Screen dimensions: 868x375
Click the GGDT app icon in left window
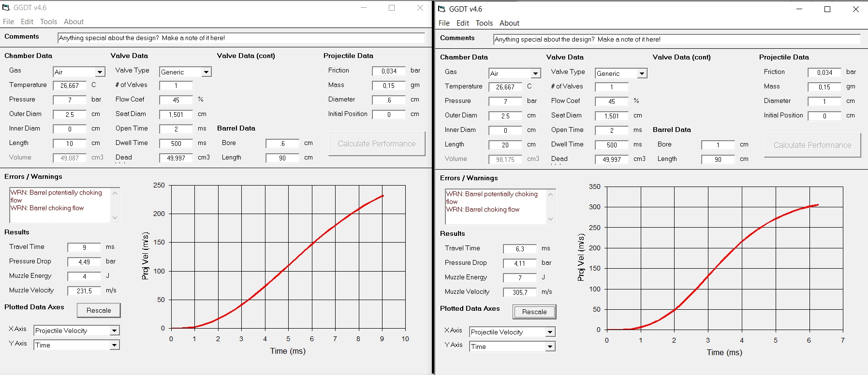coord(6,8)
